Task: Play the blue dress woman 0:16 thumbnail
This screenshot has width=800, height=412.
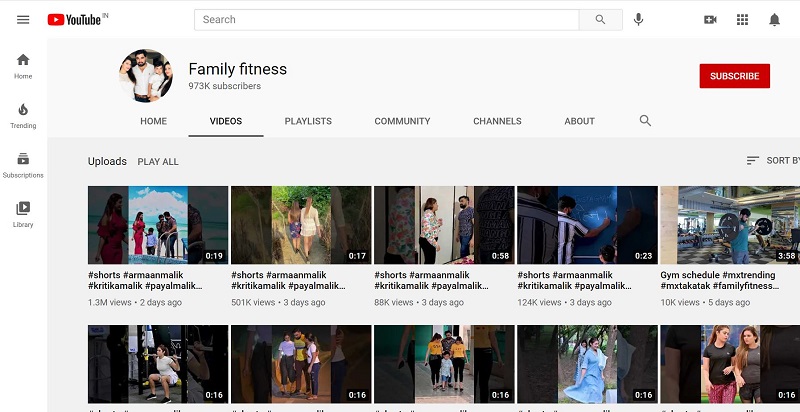Action: click(x=587, y=364)
